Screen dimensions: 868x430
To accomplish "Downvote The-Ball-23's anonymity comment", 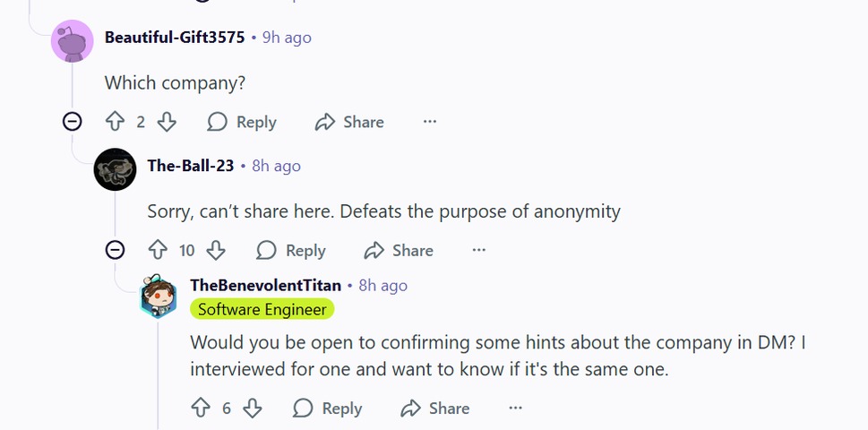I will pos(216,250).
